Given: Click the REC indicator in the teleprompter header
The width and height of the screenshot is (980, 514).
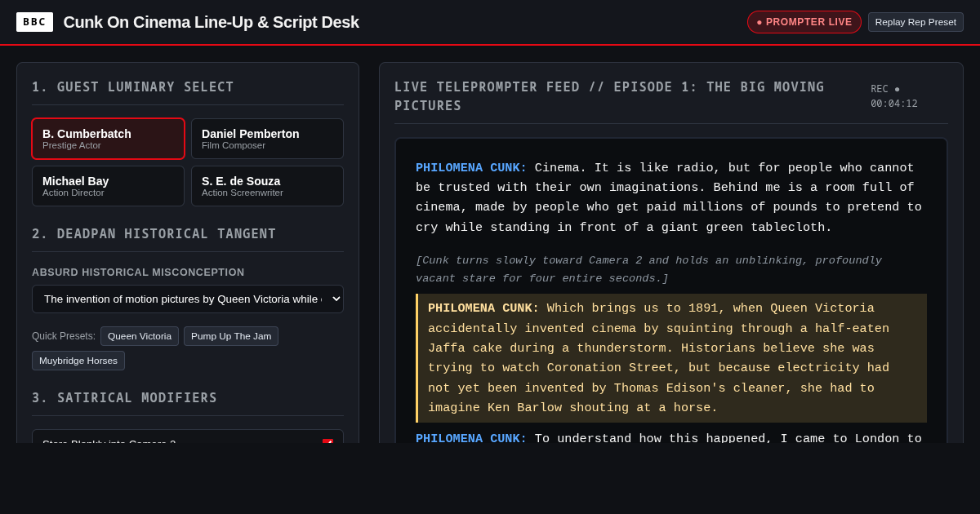Looking at the screenshot, I should [885, 89].
